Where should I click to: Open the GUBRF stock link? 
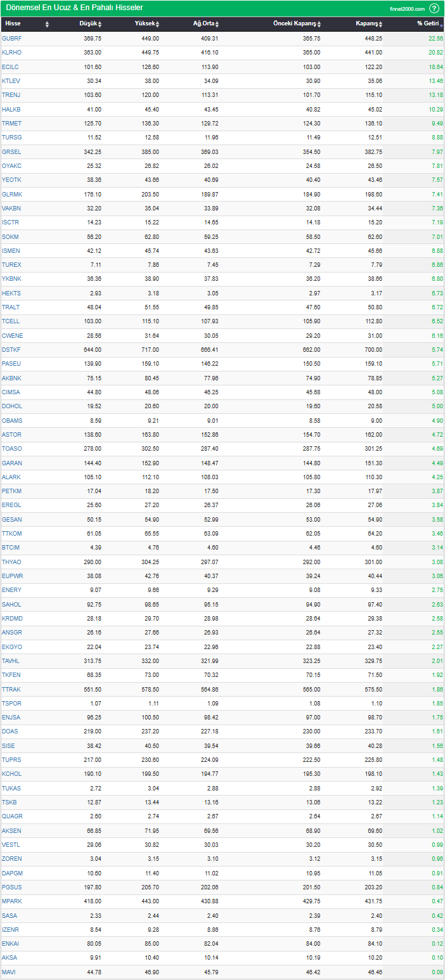[11, 38]
